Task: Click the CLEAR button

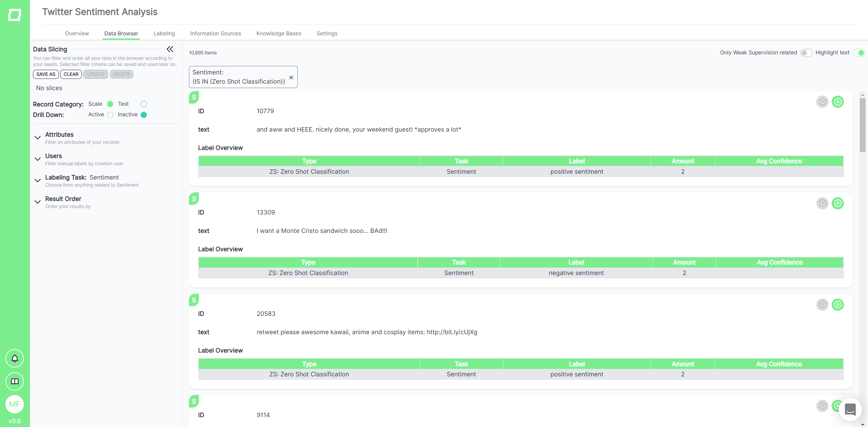Action: (x=71, y=74)
